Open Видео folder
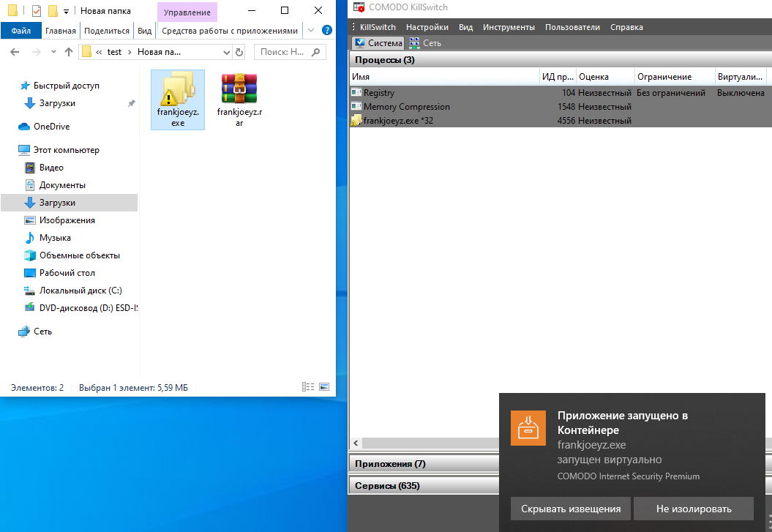This screenshot has height=532, width=772. (x=51, y=168)
